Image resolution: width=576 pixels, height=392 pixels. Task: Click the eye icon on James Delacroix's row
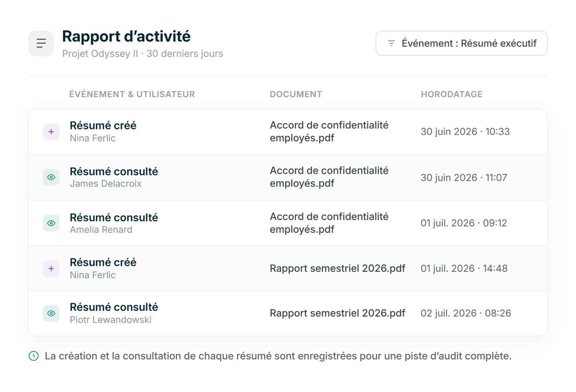51,177
